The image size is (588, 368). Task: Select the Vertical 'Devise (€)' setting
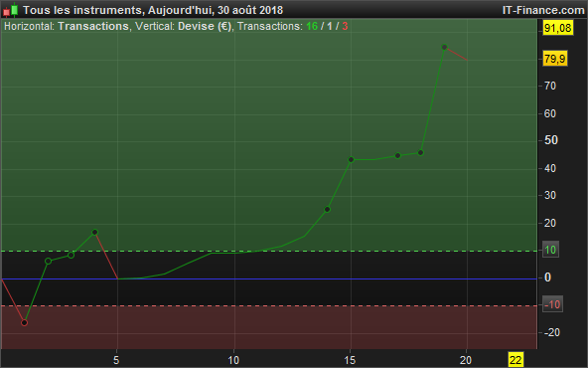205,26
